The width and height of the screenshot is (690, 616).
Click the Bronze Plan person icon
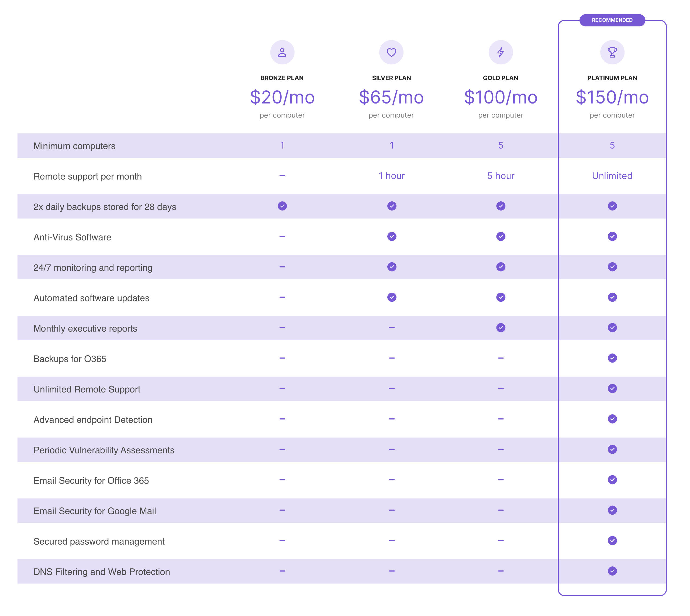[x=282, y=53]
